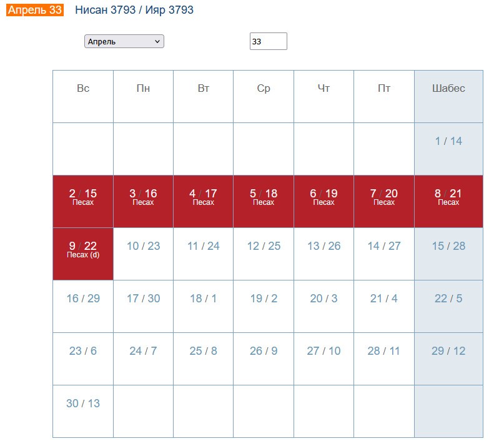
Task: Select the date cell 10 / 23
Action: [143, 246]
